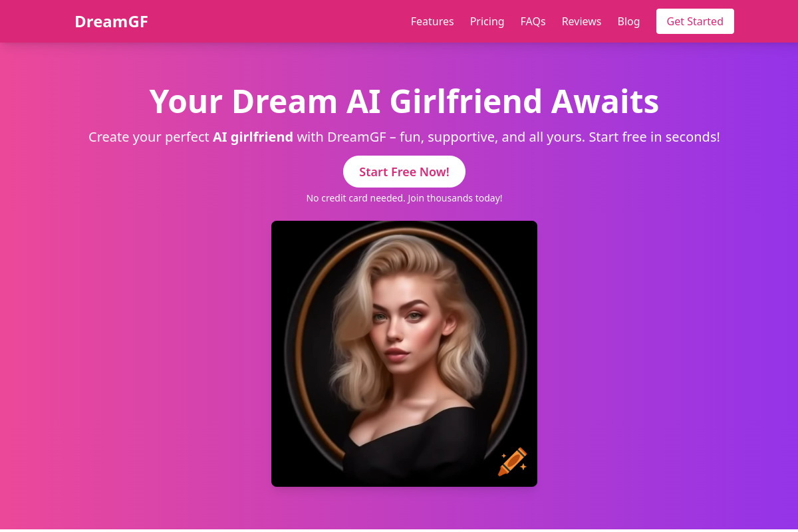
Task: Open the FAQs nav item
Action: tap(533, 21)
